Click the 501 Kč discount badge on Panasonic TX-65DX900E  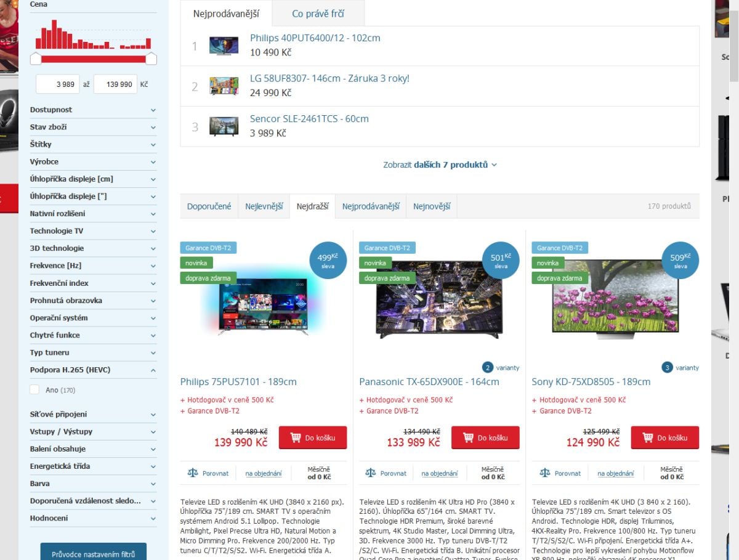point(501,261)
